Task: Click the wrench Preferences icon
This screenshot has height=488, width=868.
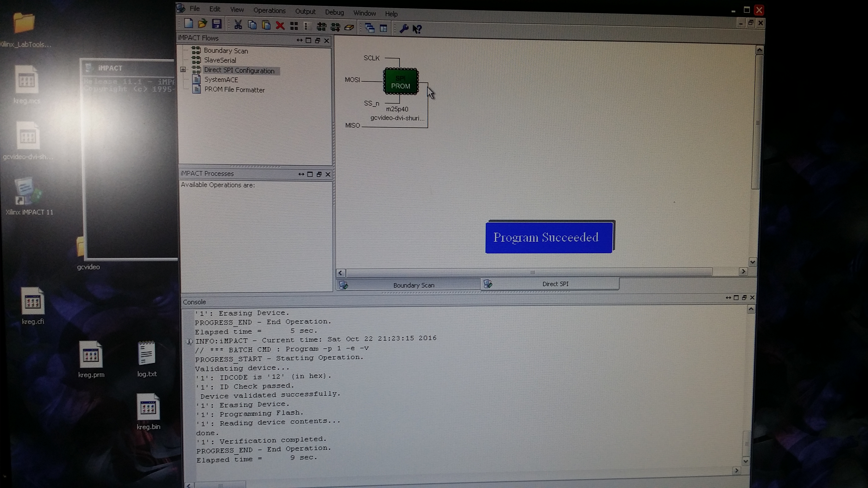Action: click(x=404, y=29)
